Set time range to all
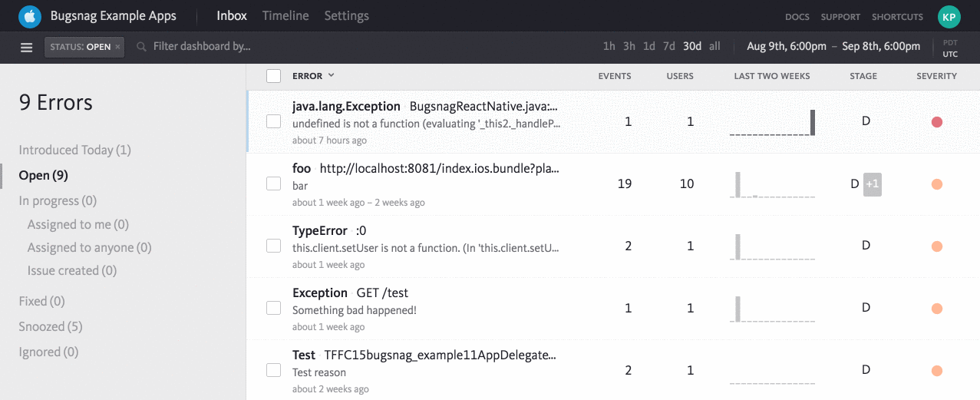The image size is (980, 400). coord(714,46)
